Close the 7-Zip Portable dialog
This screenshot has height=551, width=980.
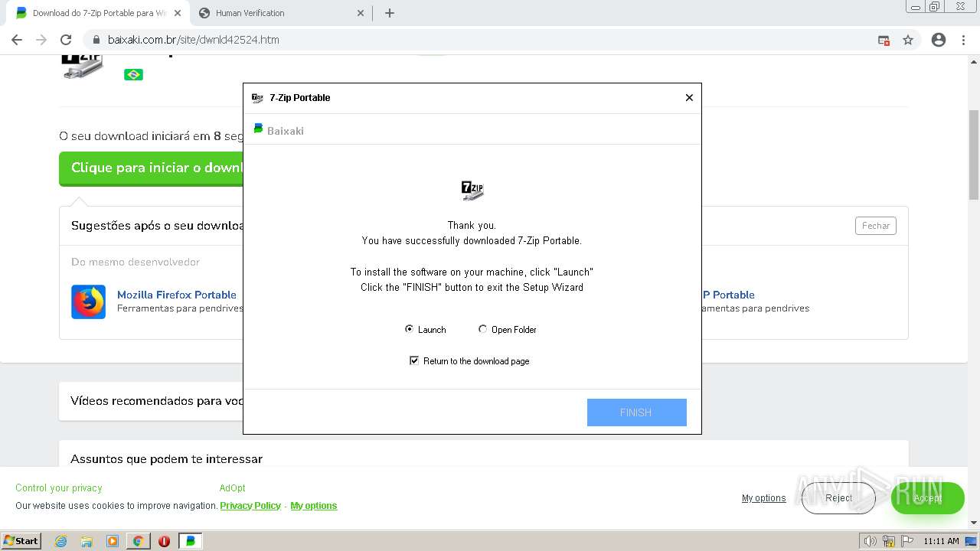pos(689,97)
